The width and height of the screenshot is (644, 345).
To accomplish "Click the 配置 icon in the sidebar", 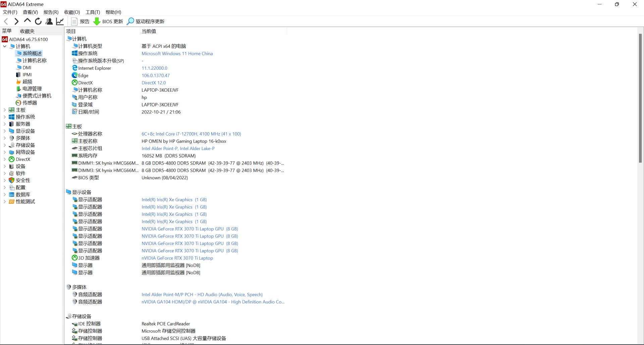I will [x=12, y=187].
